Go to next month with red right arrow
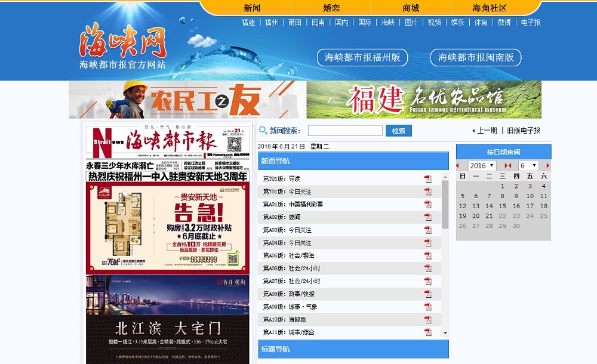This screenshot has width=597, height=364. [547, 166]
